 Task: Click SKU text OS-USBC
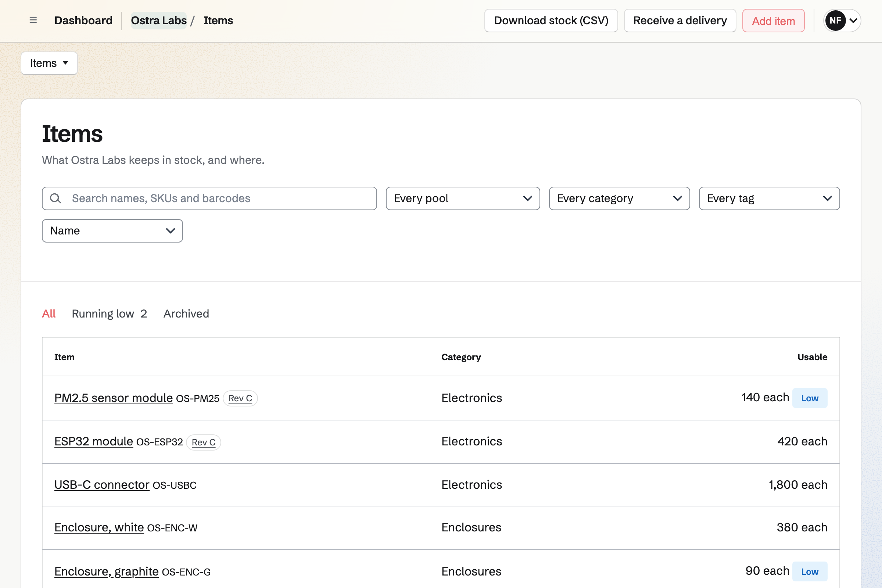[174, 485]
